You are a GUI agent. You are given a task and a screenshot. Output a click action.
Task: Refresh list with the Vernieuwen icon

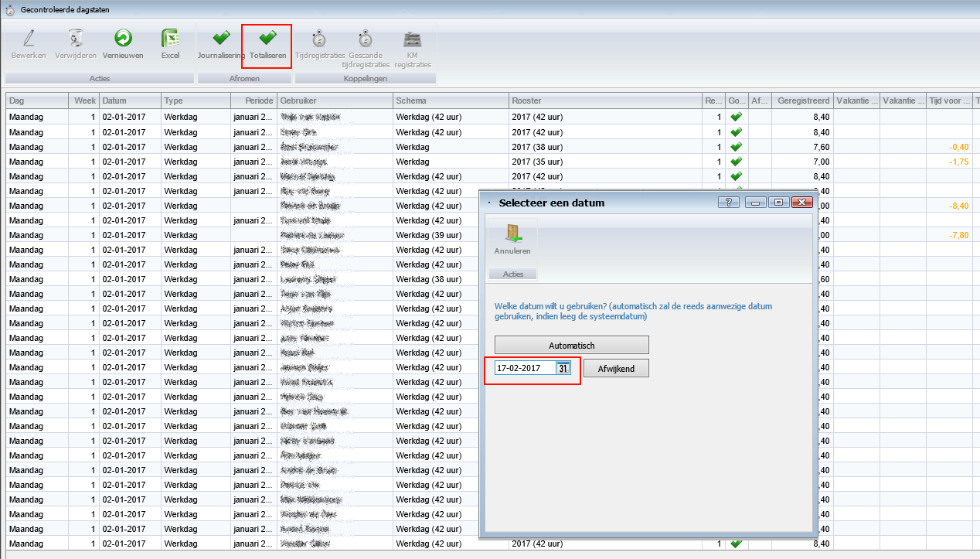click(123, 39)
